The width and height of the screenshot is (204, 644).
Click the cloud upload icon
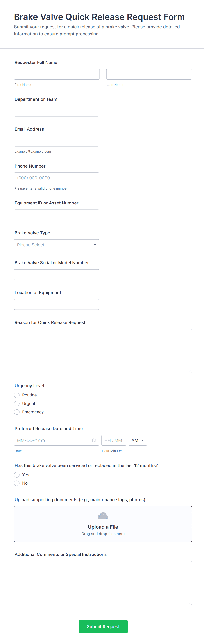(x=103, y=516)
